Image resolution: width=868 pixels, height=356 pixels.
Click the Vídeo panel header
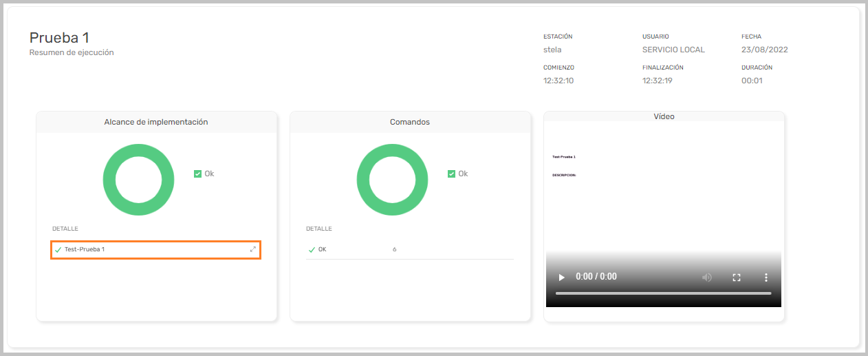tap(664, 116)
